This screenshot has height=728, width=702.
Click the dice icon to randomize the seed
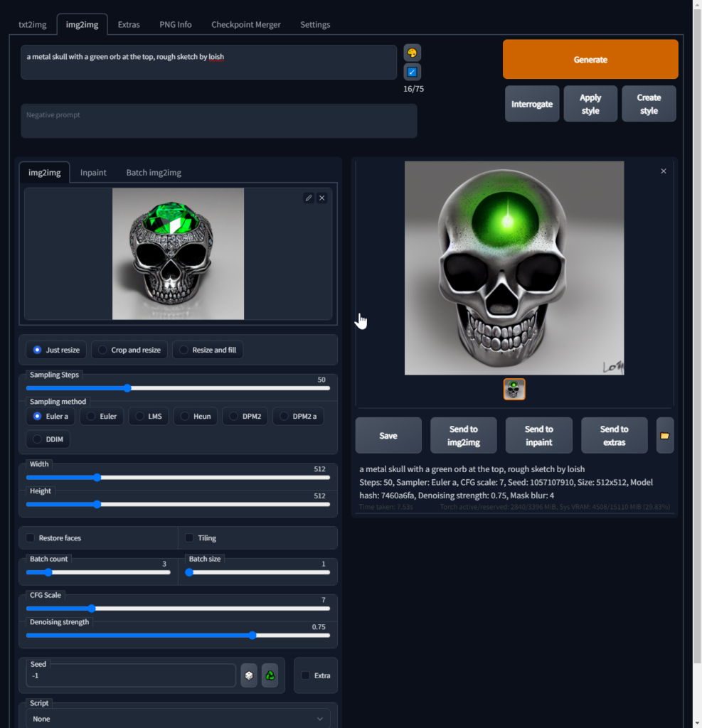coord(248,675)
